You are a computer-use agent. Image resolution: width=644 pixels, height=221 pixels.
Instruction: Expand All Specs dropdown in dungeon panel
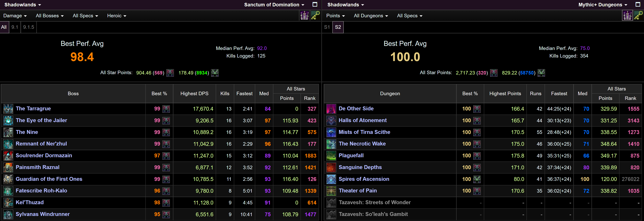click(x=410, y=16)
